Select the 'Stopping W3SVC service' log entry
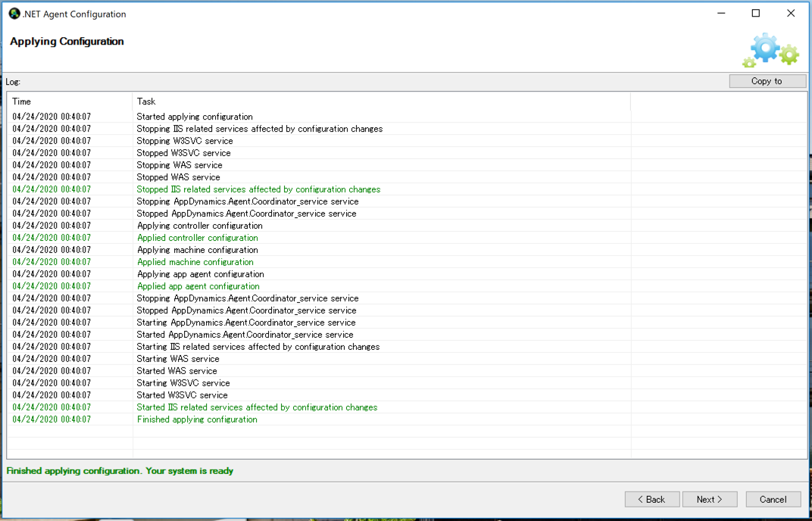This screenshot has height=521, width=812. click(185, 141)
